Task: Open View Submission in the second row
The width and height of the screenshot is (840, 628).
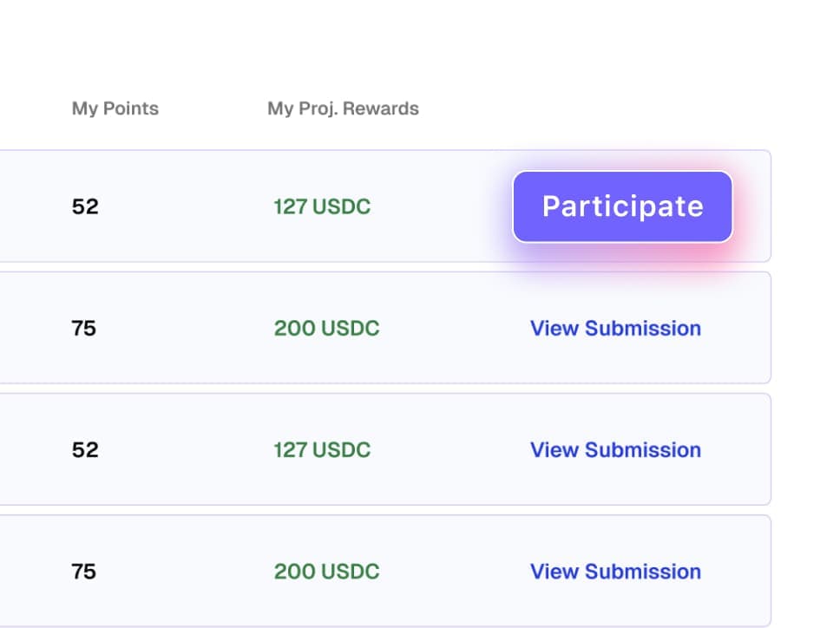Action: pos(615,329)
